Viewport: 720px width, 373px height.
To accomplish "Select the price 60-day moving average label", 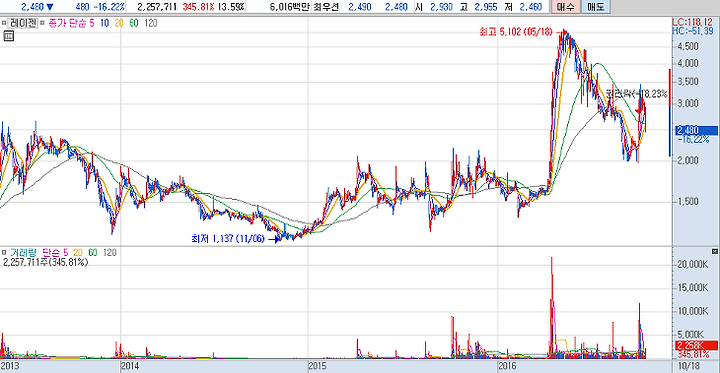I will point(134,23).
